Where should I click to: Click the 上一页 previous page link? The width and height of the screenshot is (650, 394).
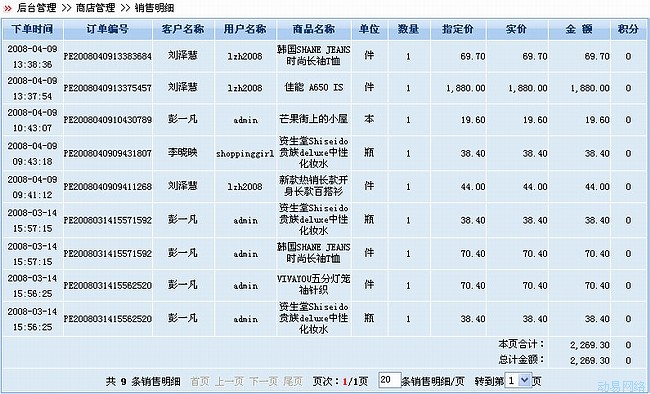[229, 381]
